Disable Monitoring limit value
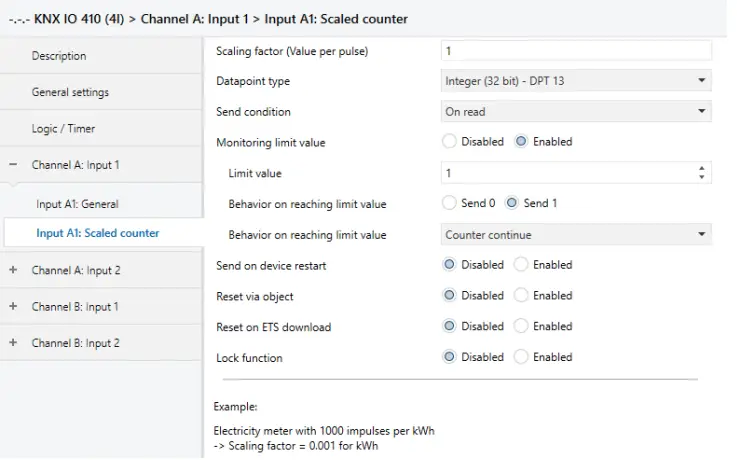The image size is (737, 460). [449, 142]
